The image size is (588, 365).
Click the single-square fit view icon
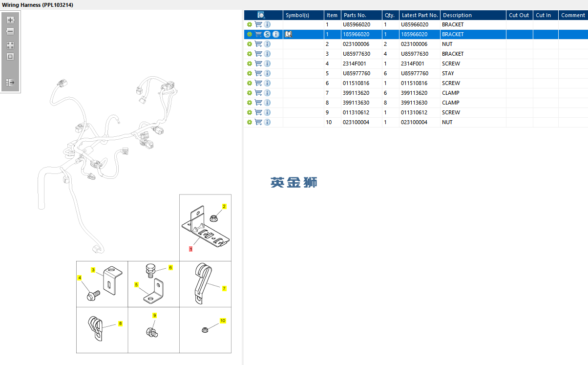pos(10,57)
